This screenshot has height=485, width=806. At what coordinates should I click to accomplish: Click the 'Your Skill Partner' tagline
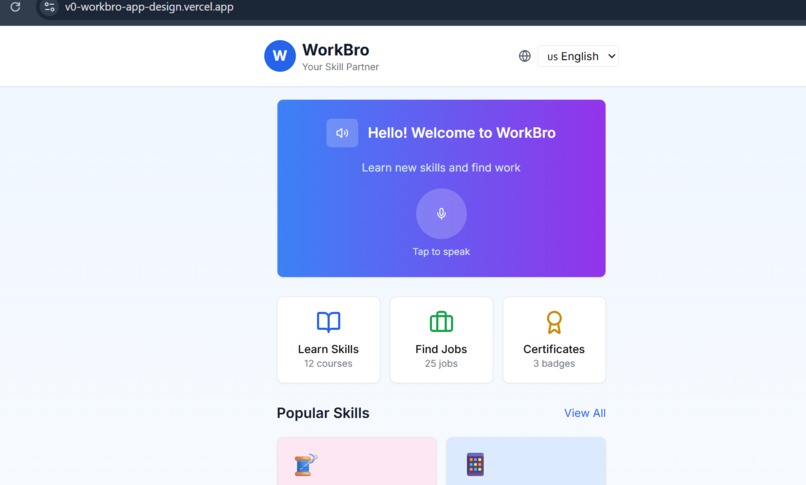340,67
